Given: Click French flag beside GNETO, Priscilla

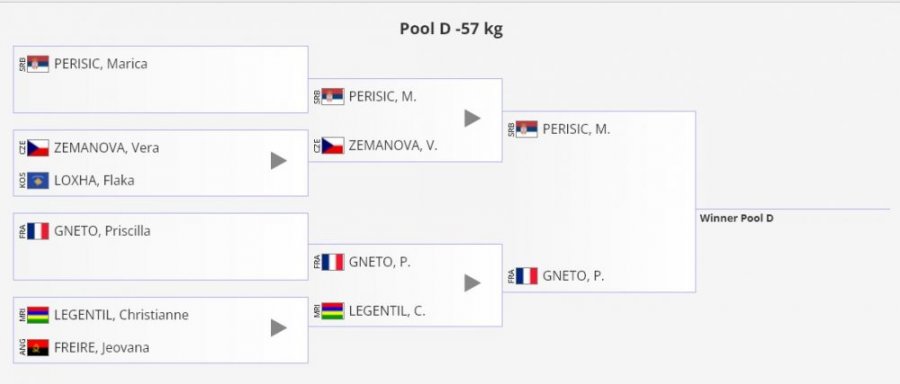Looking at the screenshot, I should click(x=38, y=231).
